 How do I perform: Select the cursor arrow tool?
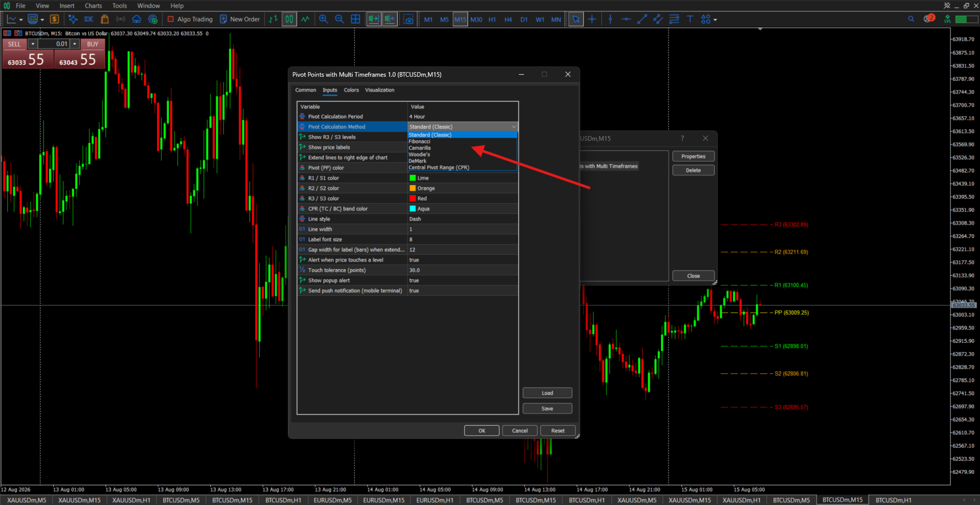[x=576, y=19]
